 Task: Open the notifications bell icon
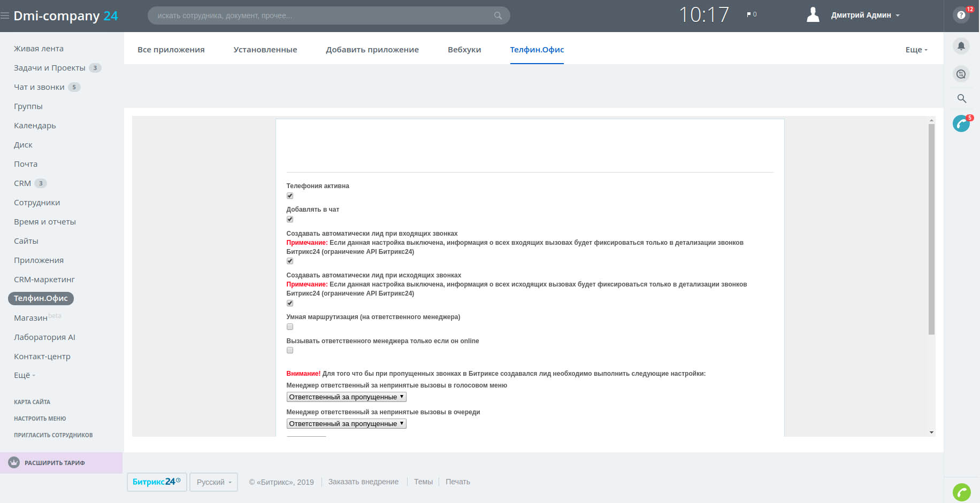coord(961,46)
